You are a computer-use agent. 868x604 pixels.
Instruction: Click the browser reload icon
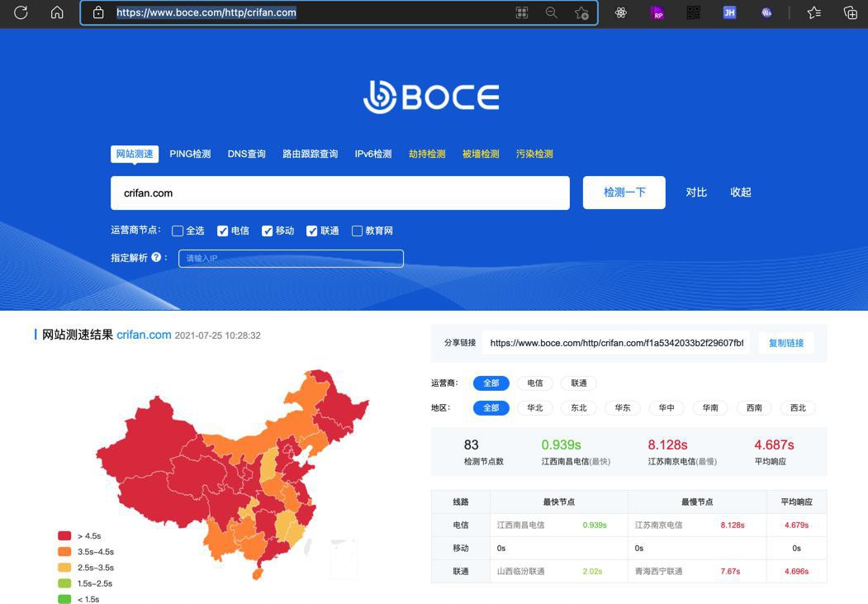pos(21,12)
